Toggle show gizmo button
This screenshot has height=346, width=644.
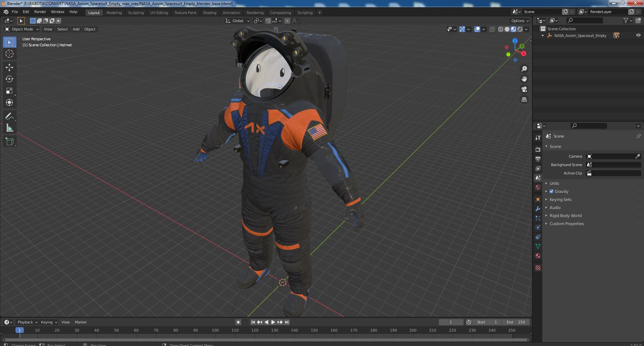coord(462,29)
